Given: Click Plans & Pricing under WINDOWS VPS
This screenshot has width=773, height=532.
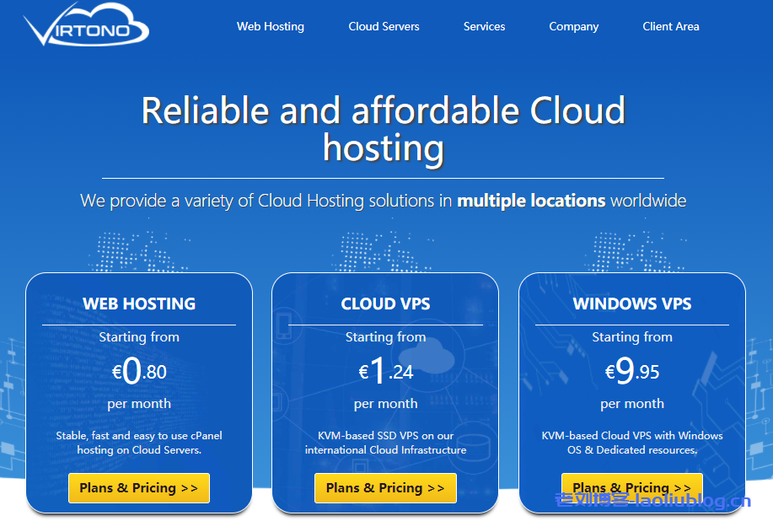Looking at the screenshot, I should [x=631, y=487].
